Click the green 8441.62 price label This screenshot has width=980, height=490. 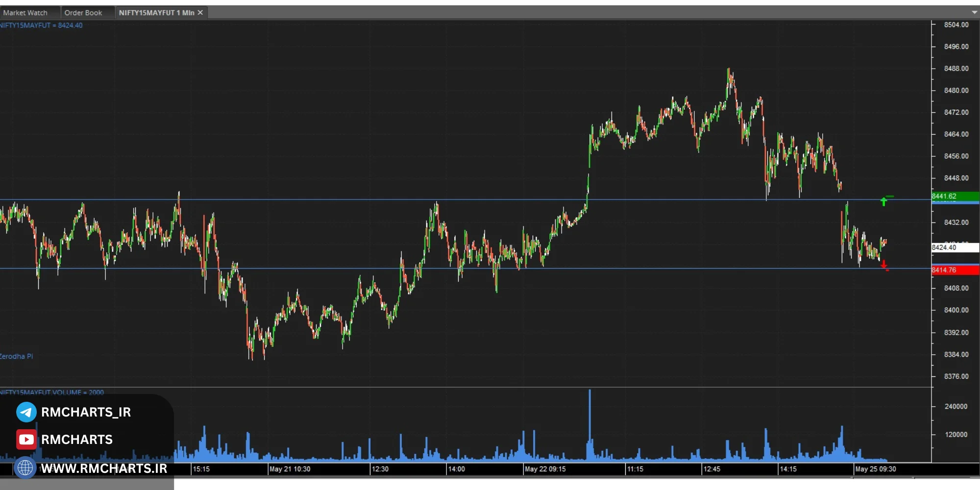[x=954, y=196]
